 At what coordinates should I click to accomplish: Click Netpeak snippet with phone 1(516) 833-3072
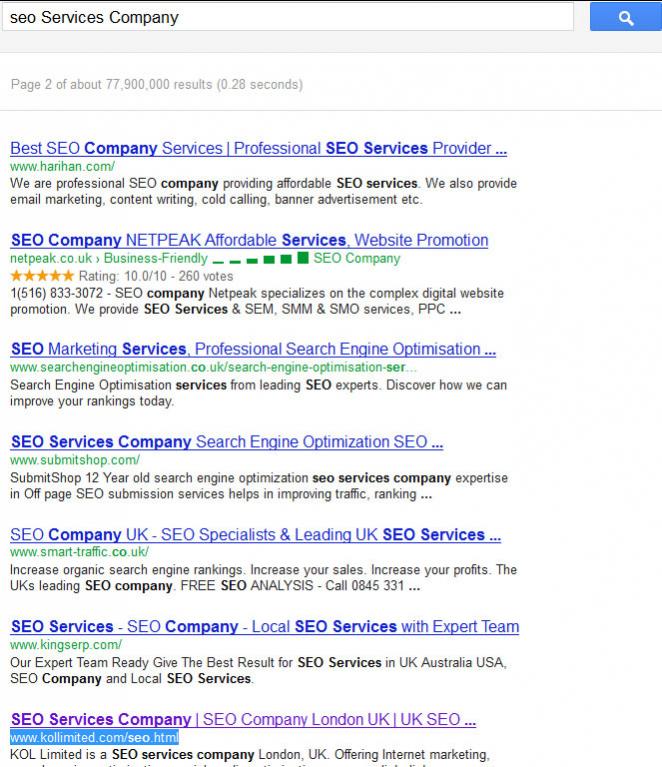[x=257, y=301]
